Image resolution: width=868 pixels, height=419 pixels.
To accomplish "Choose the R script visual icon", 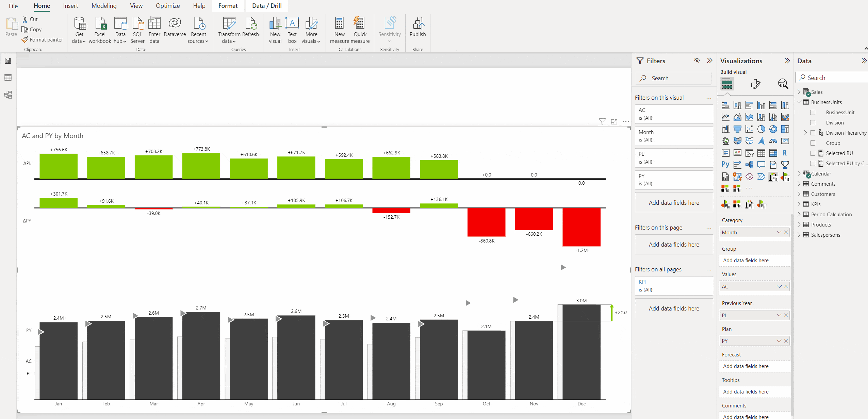I will coord(785,153).
